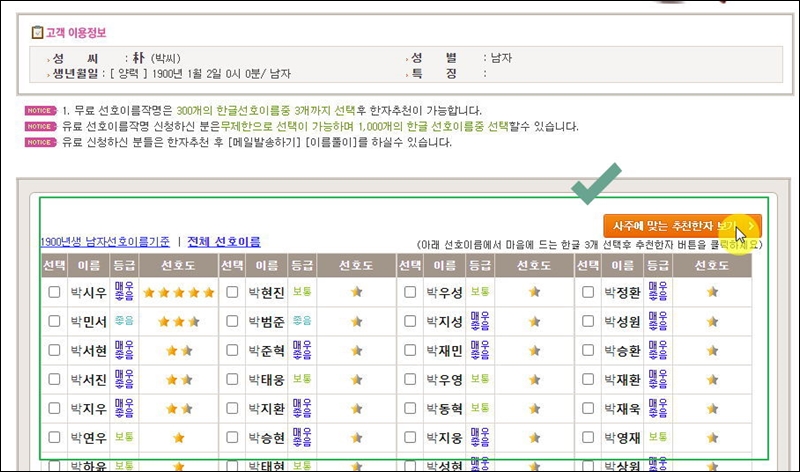The image size is (800, 472).
Task: Select the 박영재 checkbox
Action: 588,437
